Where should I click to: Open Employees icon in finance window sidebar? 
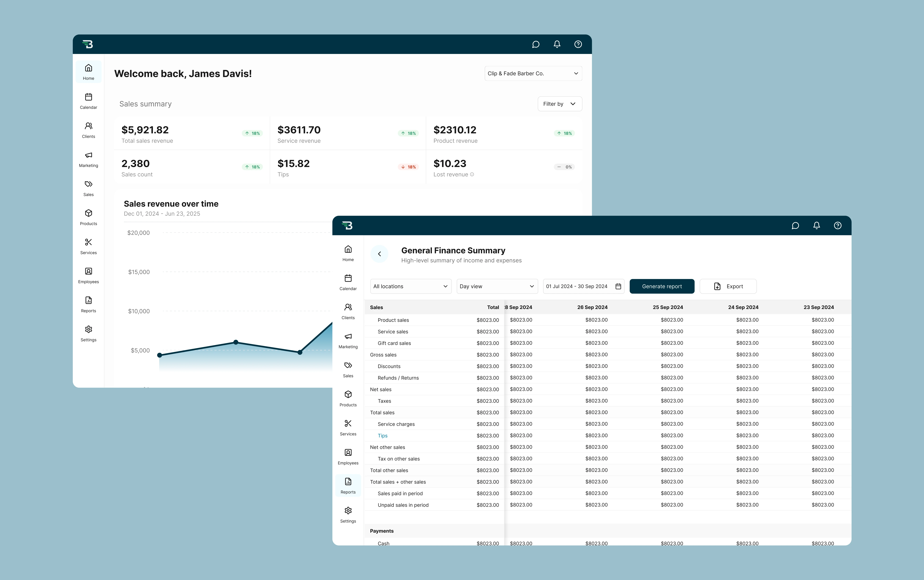348,456
